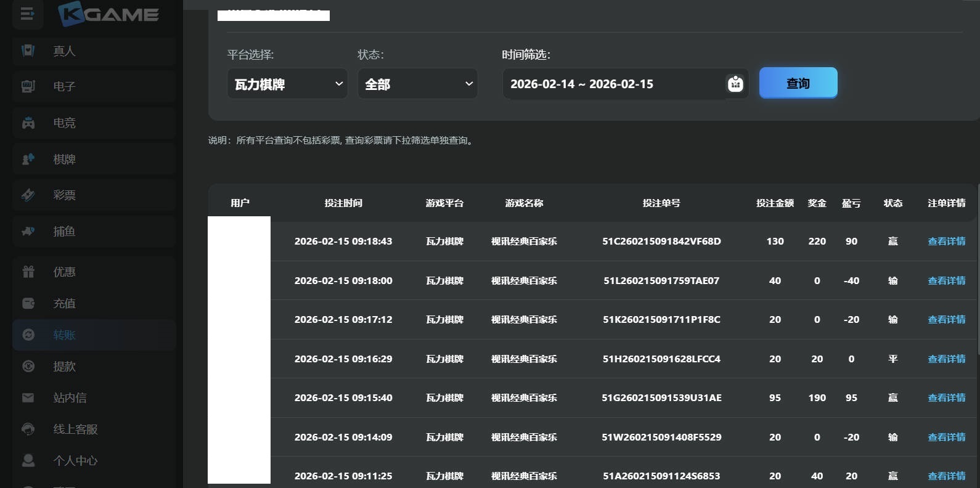Open the 优惠 promotions gift icon

pyautogui.click(x=28, y=272)
